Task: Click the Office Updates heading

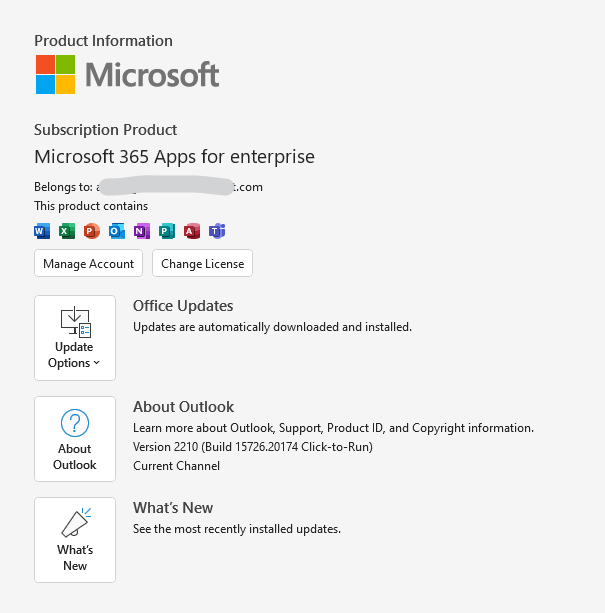Action: pyautogui.click(x=183, y=306)
